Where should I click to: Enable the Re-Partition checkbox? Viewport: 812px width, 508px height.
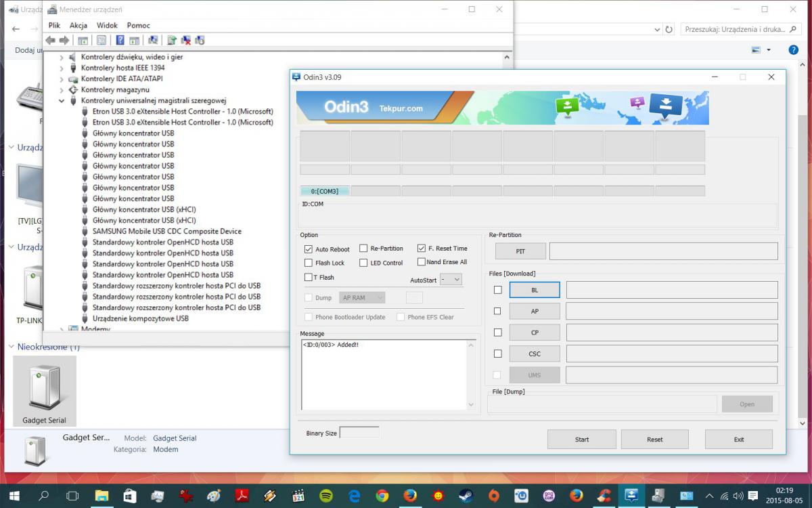(363, 249)
